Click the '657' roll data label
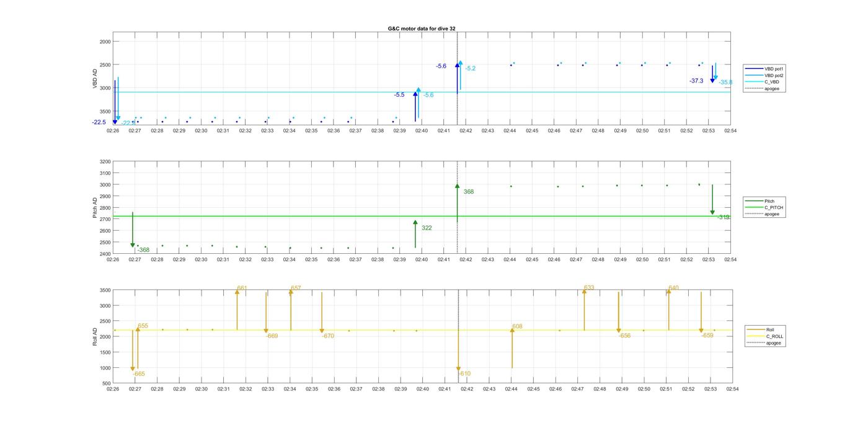868x430 pixels. coord(296,288)
